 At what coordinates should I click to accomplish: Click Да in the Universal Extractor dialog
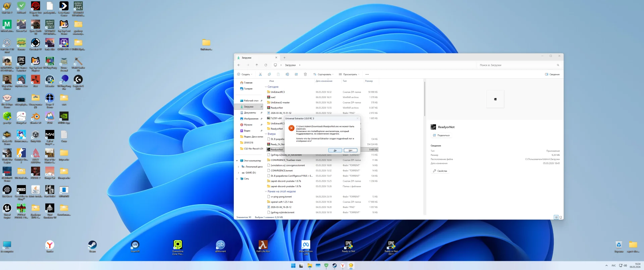pyautogui.click(x=335, y=150)
